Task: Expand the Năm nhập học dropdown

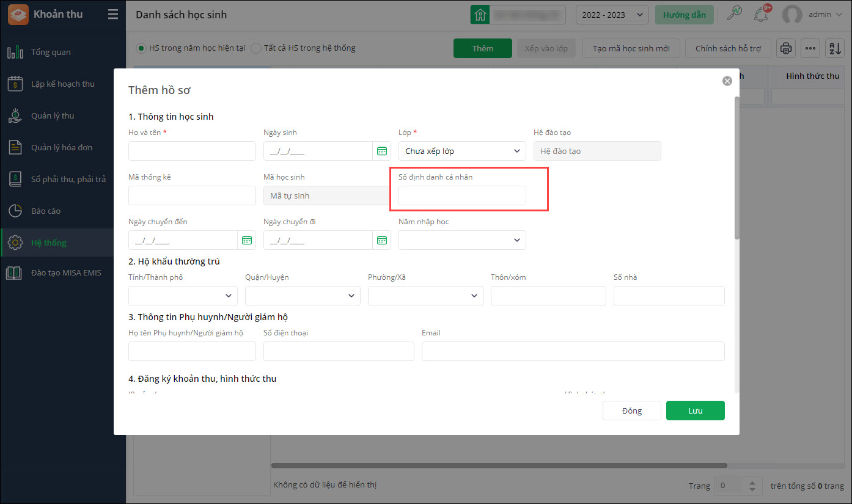Action: point(461,240)
